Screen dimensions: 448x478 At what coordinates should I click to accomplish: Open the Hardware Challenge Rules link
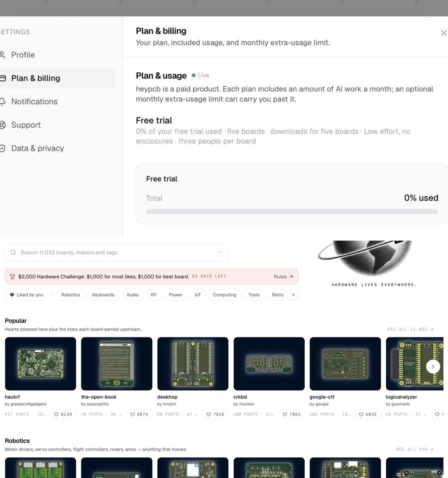click(283, 276)
